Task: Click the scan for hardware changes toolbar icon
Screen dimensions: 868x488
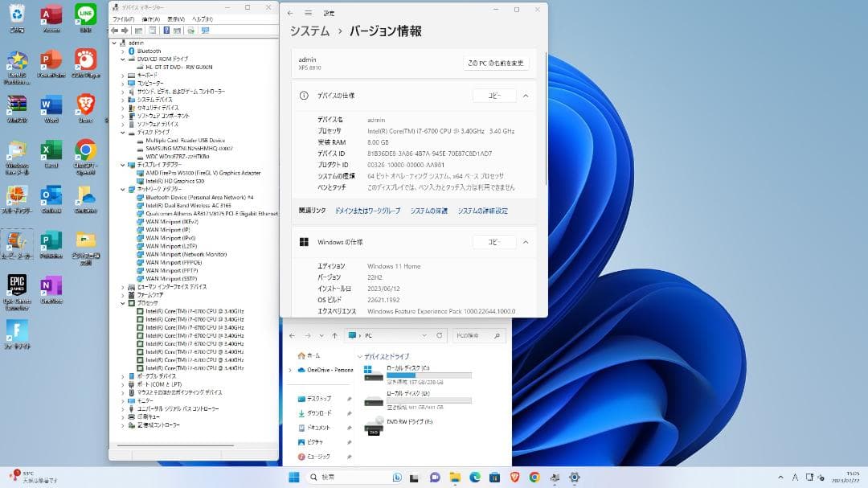Action: pos(192,31)
